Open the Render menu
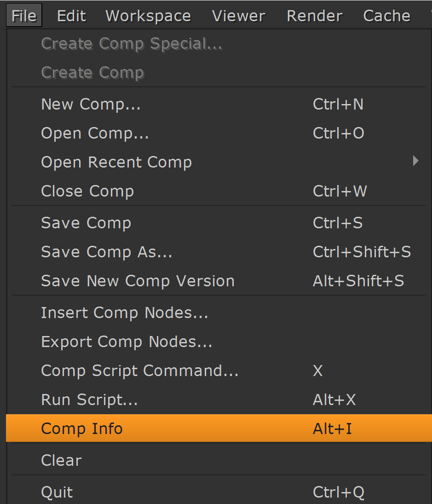This screenshot has width=432, height=504. point(314,16)
